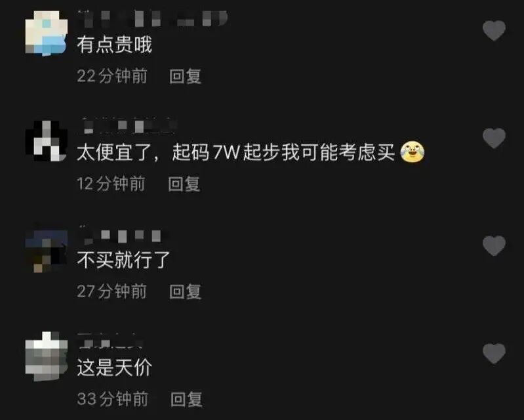524x420 pixels.
Task: Select comment text "太便宜了，起码7W起步我可能考虑买"
Action: [x=236, y=152]
